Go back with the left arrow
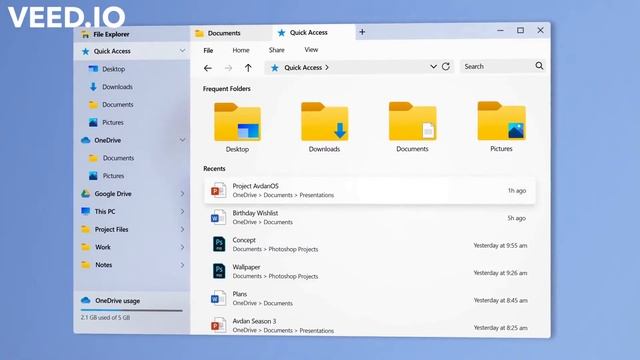 click(208, 68)
